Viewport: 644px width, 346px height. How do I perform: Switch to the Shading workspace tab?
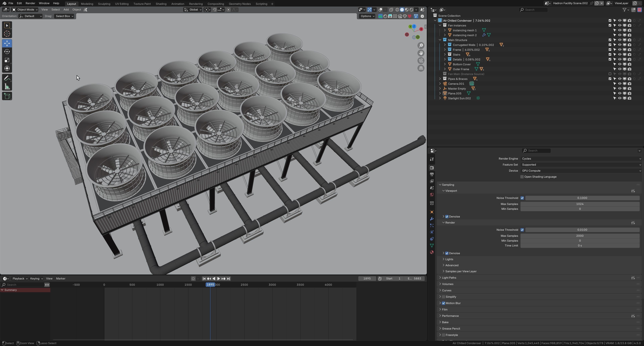pos(161,4)
